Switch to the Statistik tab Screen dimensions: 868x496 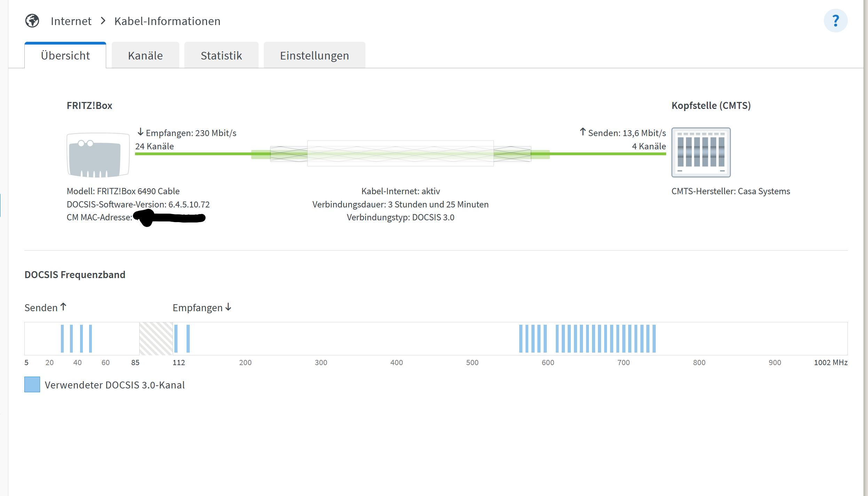click(221, 56)
